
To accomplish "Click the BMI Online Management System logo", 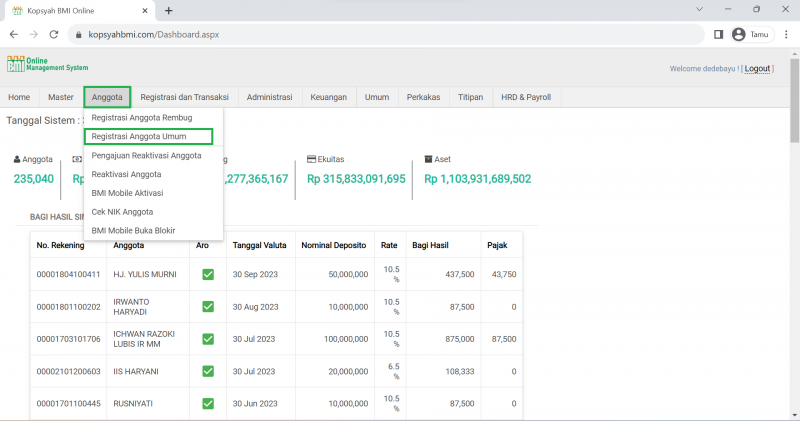I will click(x=47, y=64).
